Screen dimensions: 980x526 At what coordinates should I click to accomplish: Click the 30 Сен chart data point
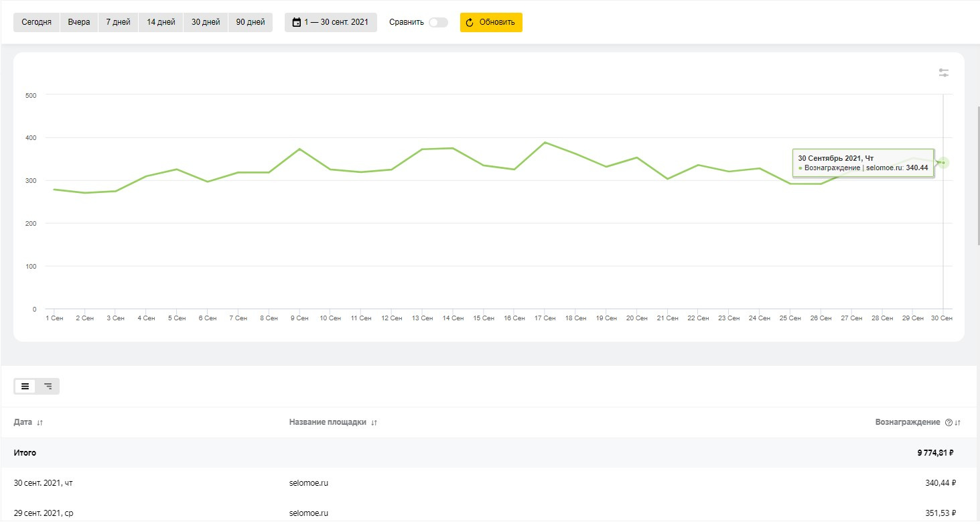click(x=943, y=163)
